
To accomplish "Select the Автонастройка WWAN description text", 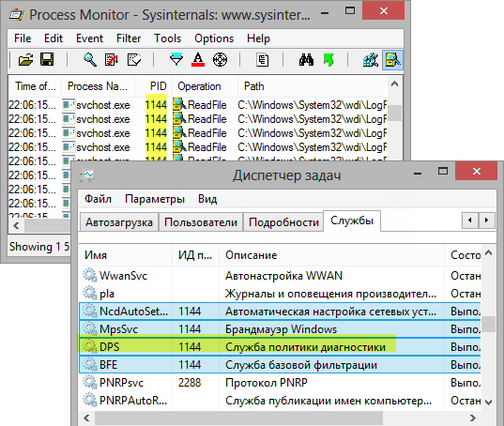I will tap(283, 276).
